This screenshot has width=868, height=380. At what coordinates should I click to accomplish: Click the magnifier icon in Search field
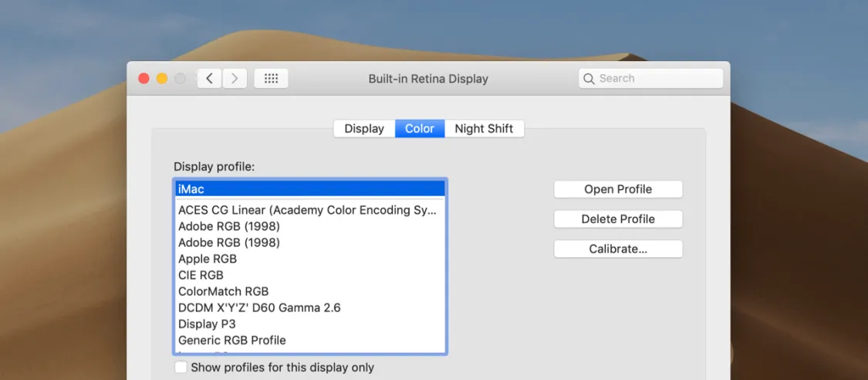click(x=589, y=79)
